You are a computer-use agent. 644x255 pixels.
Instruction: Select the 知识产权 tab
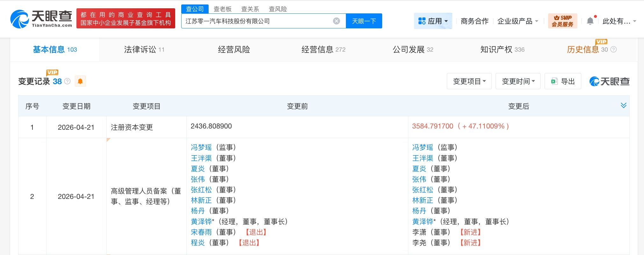click(x=502, y=49)
